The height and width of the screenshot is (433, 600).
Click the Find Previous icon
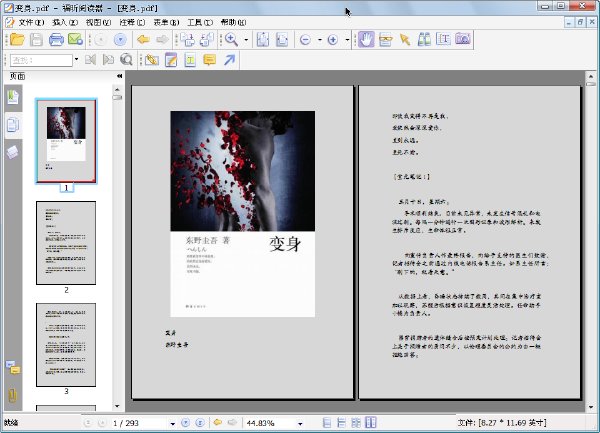91,60
